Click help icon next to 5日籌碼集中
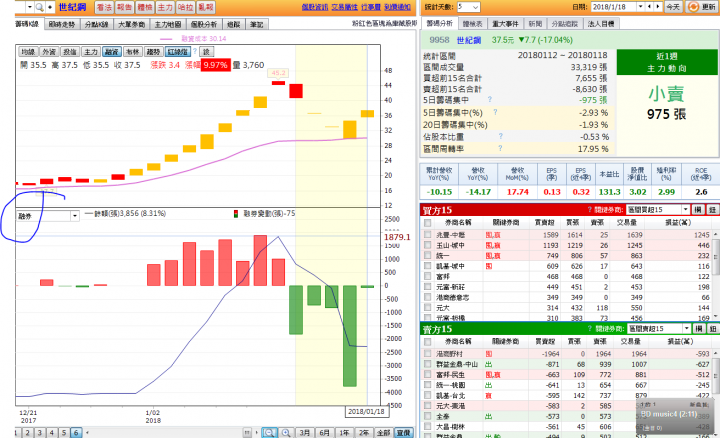The width and height of the screenshot is (720, 438). (489, 99)
